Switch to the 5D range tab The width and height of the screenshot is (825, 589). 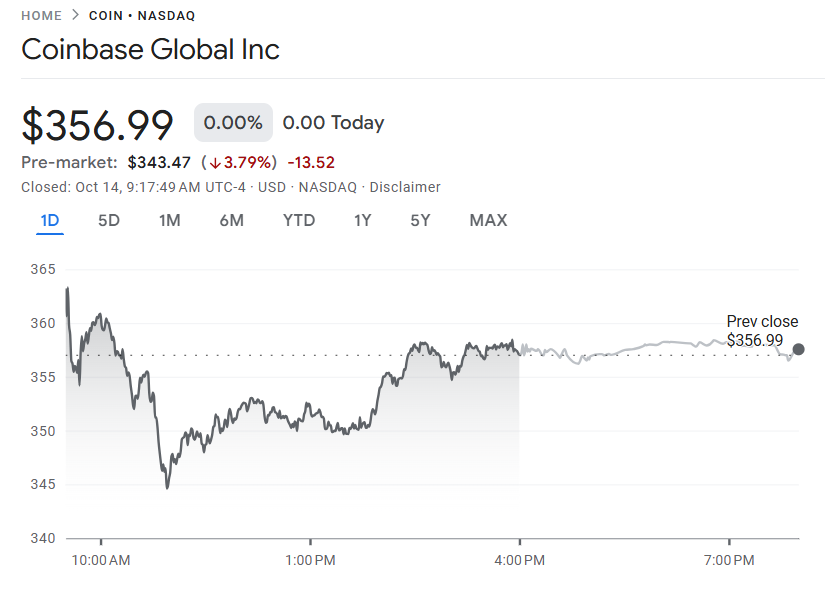(109, 220)
